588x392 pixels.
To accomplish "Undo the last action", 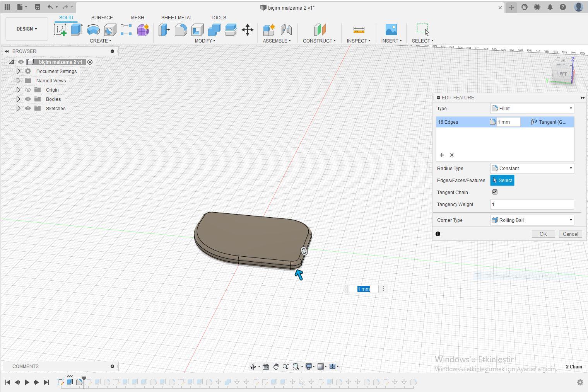I will coord(50,7).
